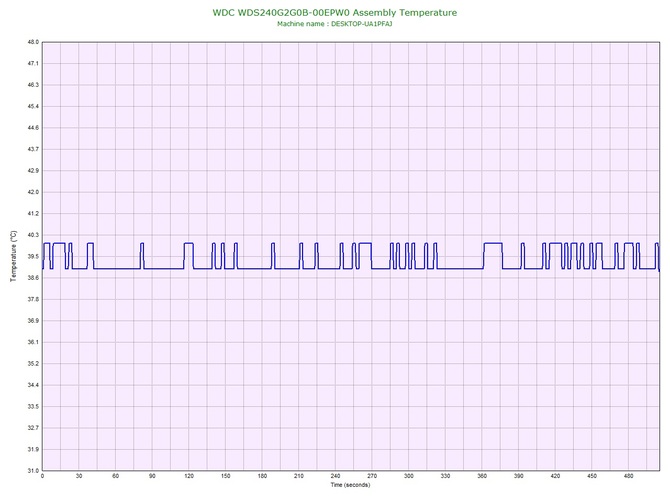The image size is (670, 502).
Task: Click the 48.0 value on temperature axis
Action: pos(33,42)
